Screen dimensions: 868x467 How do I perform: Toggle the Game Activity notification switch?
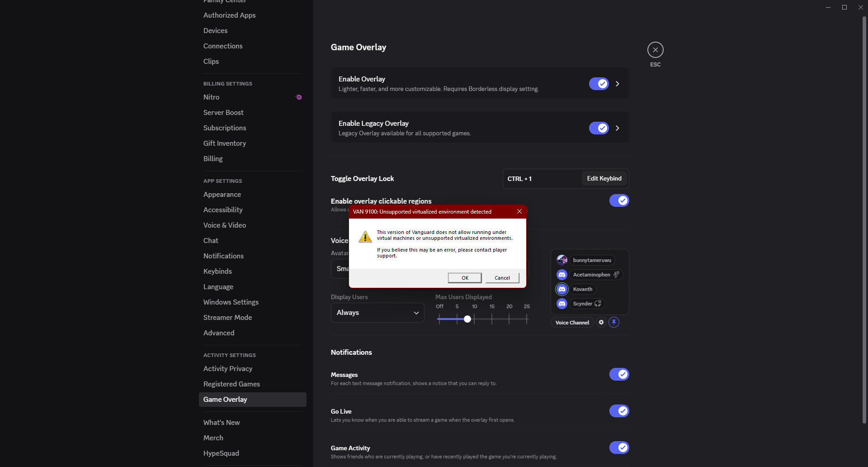(619, 448)
